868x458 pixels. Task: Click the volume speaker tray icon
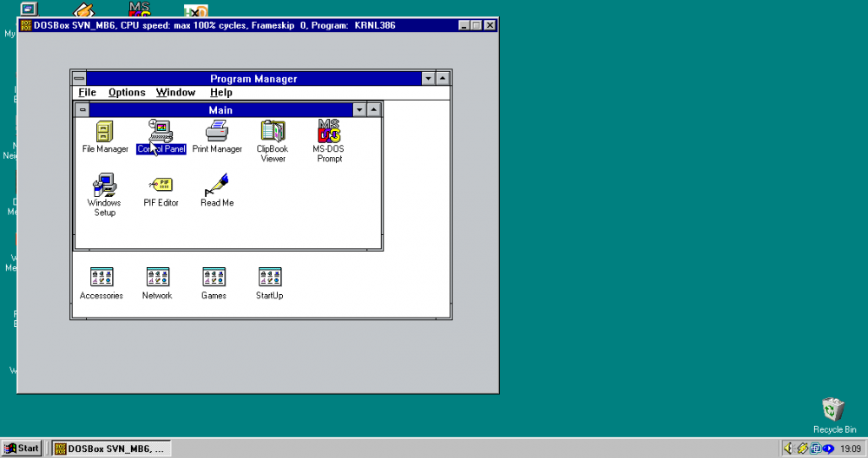788,448
